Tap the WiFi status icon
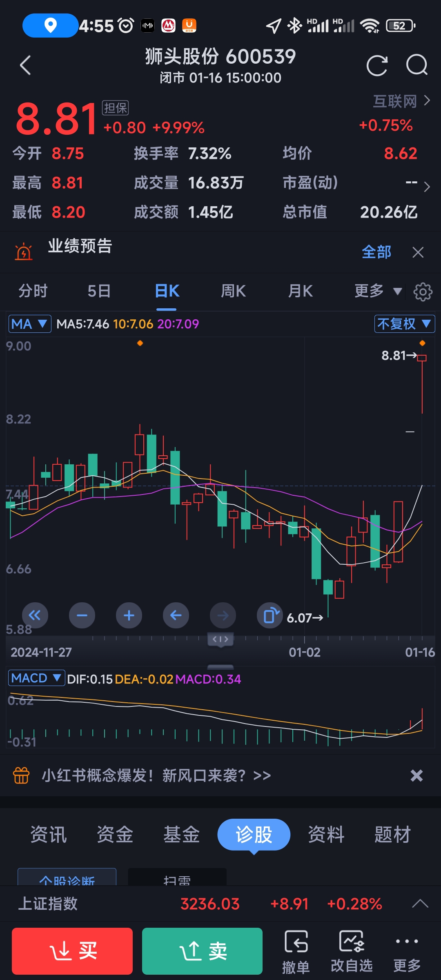Viewport: 441px width, 980px height. click(370, 26)
